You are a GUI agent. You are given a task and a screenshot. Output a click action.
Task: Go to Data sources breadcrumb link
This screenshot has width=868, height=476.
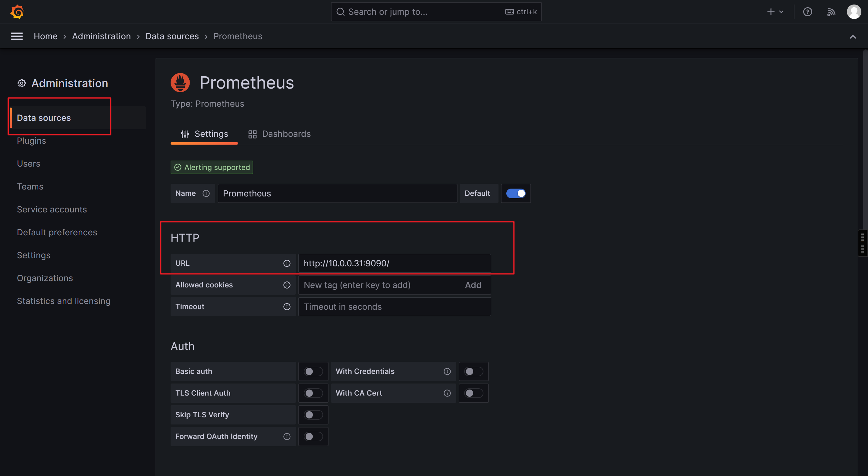coord(172,36)
